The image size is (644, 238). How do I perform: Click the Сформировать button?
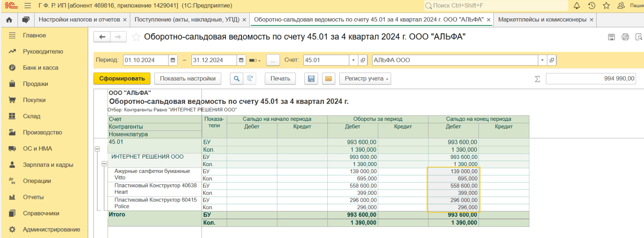coord(122,79)
